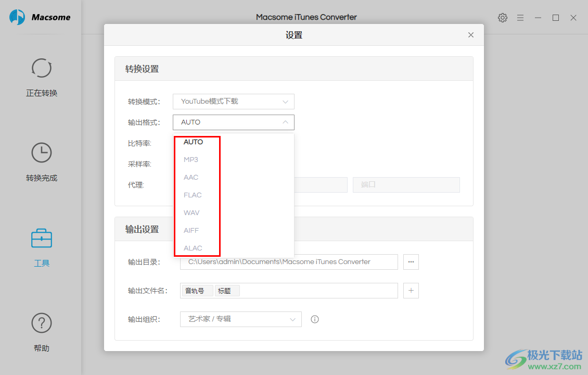Click the 输出设置 section heading
The width and height of the screenshot is (588, 375).
(142, 229)
